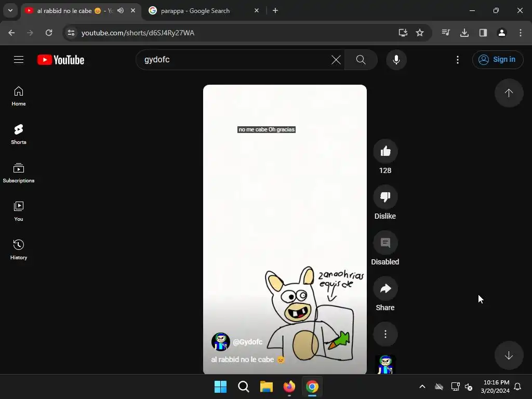Screen dimensions: 532x399
Task: Show hidden system tray icons
Action: [x=422, y=387]
